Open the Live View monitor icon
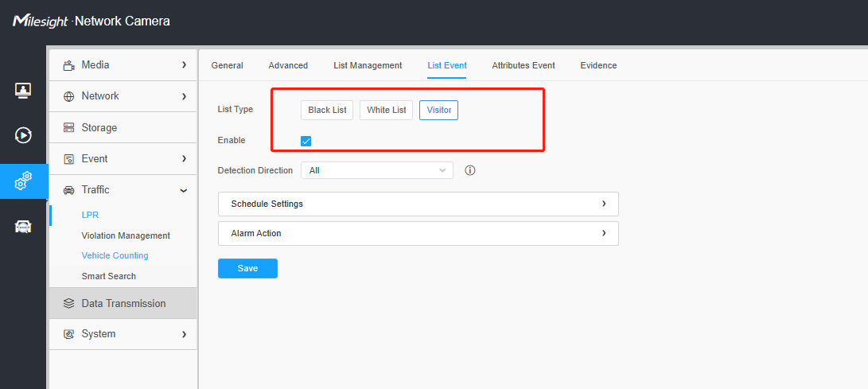 point(23,90)
